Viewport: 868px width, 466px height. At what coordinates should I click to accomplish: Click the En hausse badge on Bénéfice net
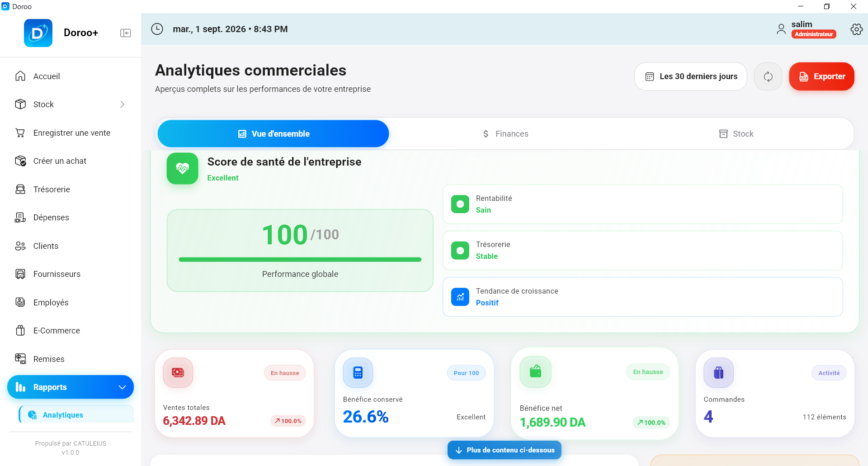(648, 372)
